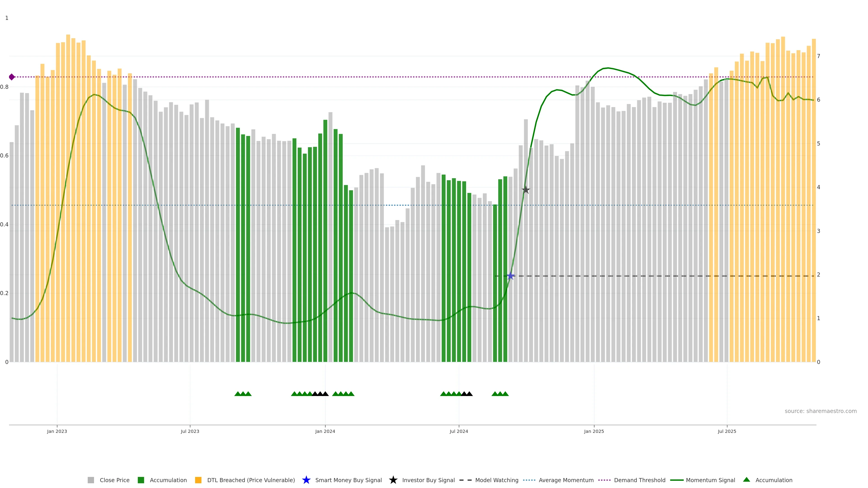Click the orange DTL Breached legend swatch
The height and width of the screenshot is (488, 868).
pos(198,480)
